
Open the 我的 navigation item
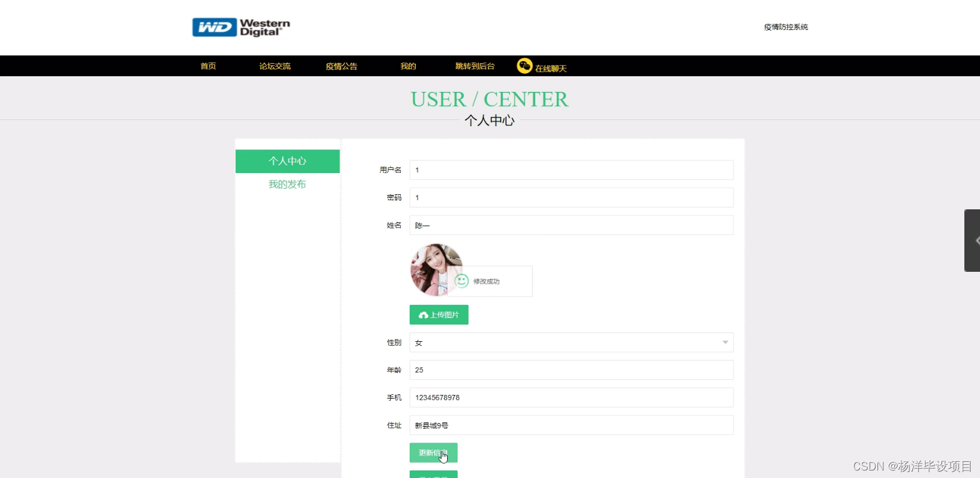[407, 65]
